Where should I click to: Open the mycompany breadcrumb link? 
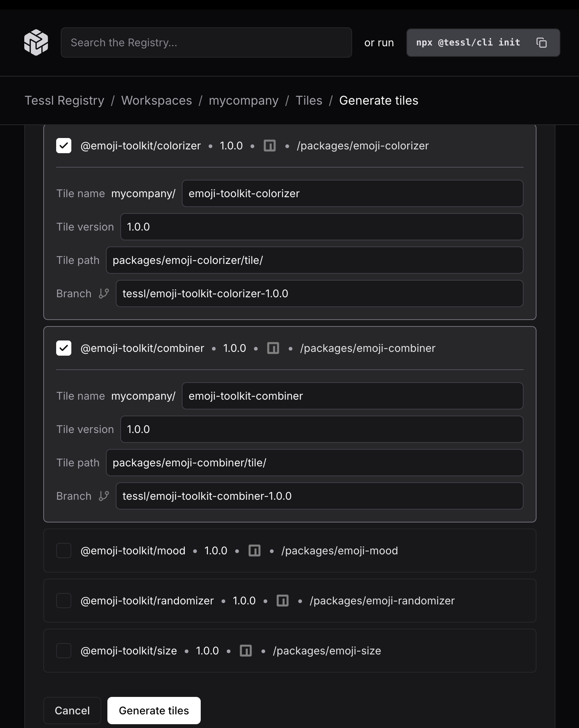(x=244, y=100)
